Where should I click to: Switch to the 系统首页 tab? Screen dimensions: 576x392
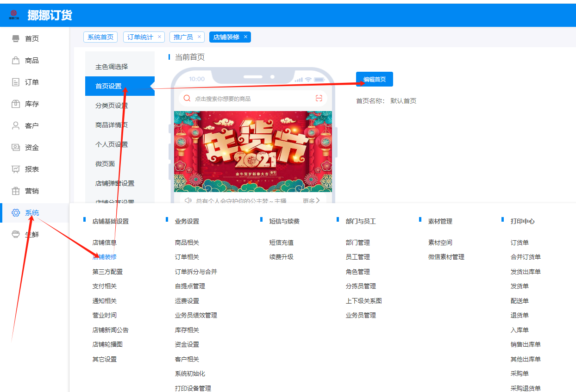pos(100,37)
